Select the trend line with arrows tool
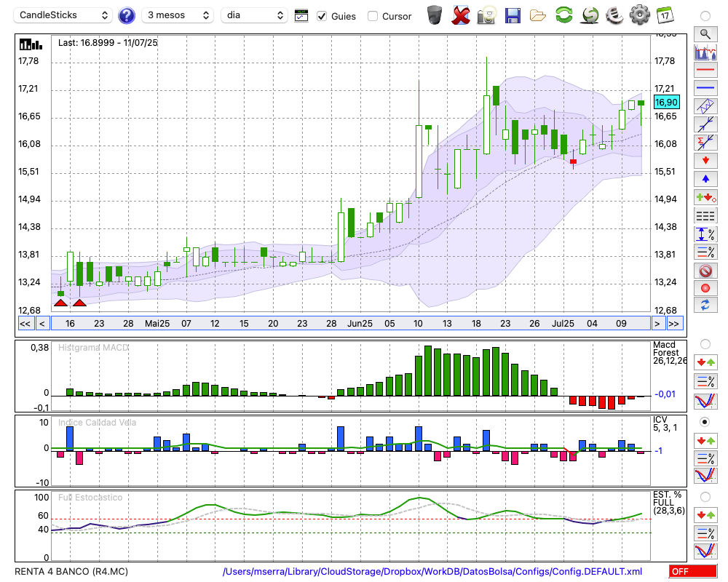The height and width of the screenshot is (582, 728). (705, 124)
